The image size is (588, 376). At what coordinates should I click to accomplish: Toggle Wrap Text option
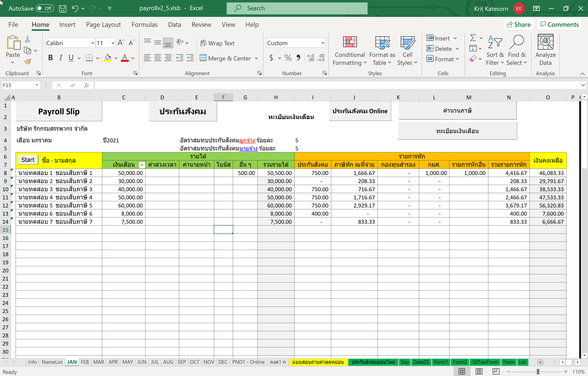(x=217, y=43)
